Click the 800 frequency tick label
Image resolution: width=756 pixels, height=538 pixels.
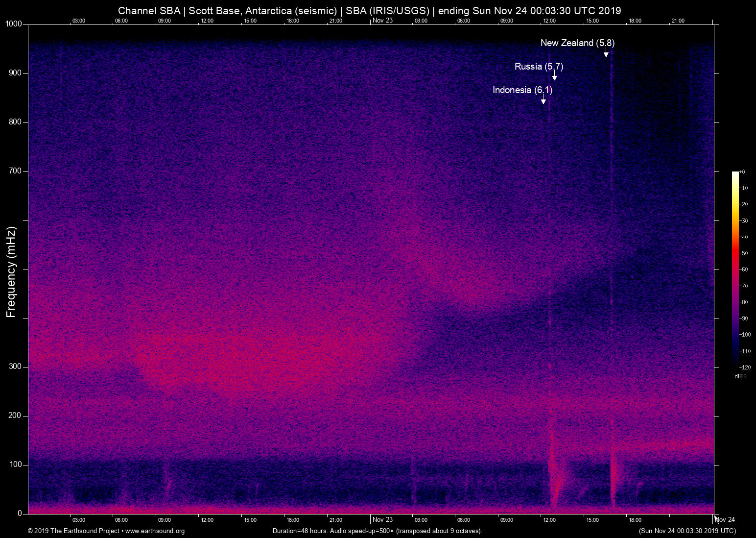[x=16, y=122]
